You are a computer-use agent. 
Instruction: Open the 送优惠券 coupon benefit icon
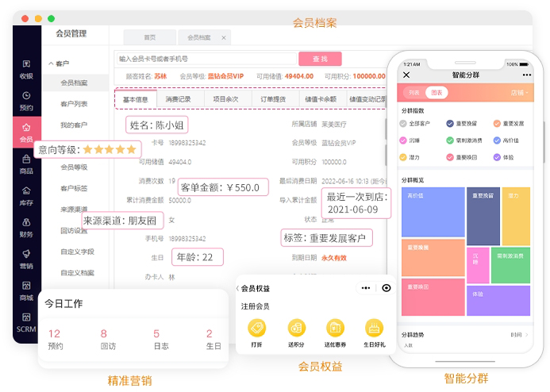click(x=335, y=329)
